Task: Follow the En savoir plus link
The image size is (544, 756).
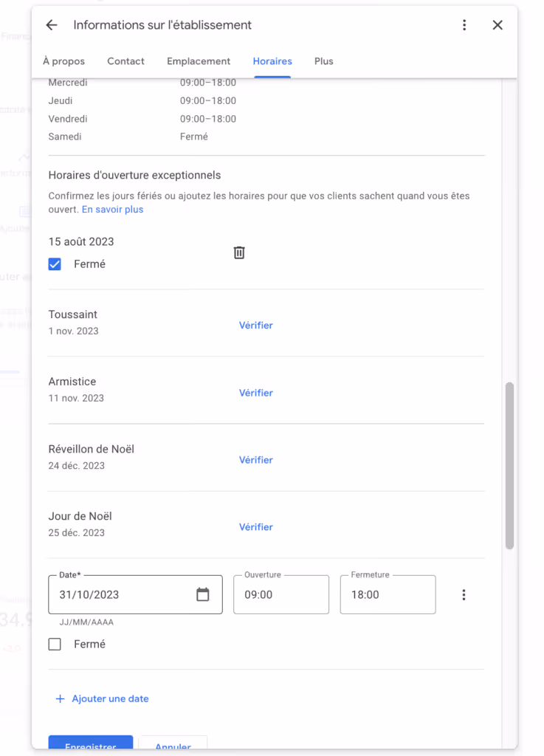Action: coord(113,209)
